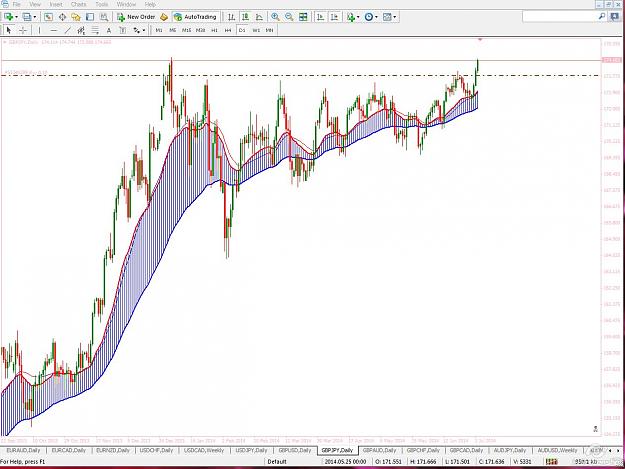625x469 pixels.
Task: Click the chart tabs right-arrow scroller
Action: pyautogui.click(x=619, y=451)
